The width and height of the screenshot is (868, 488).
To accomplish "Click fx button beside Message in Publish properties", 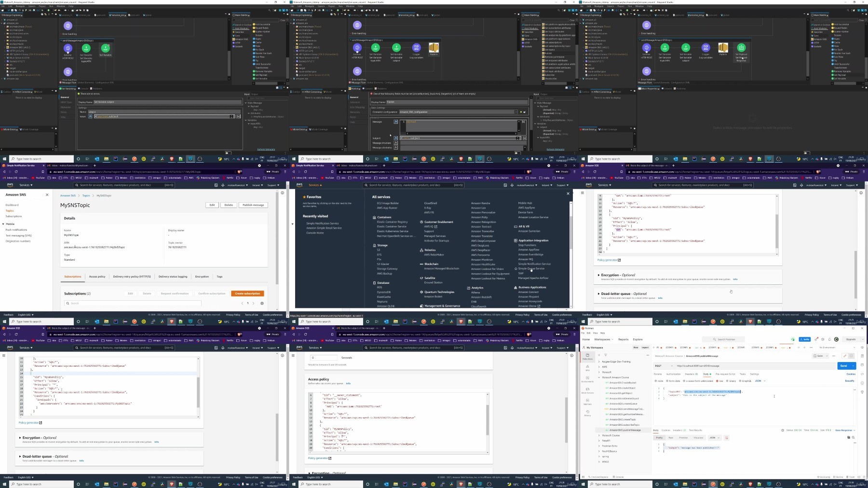I will pos(396,122).
